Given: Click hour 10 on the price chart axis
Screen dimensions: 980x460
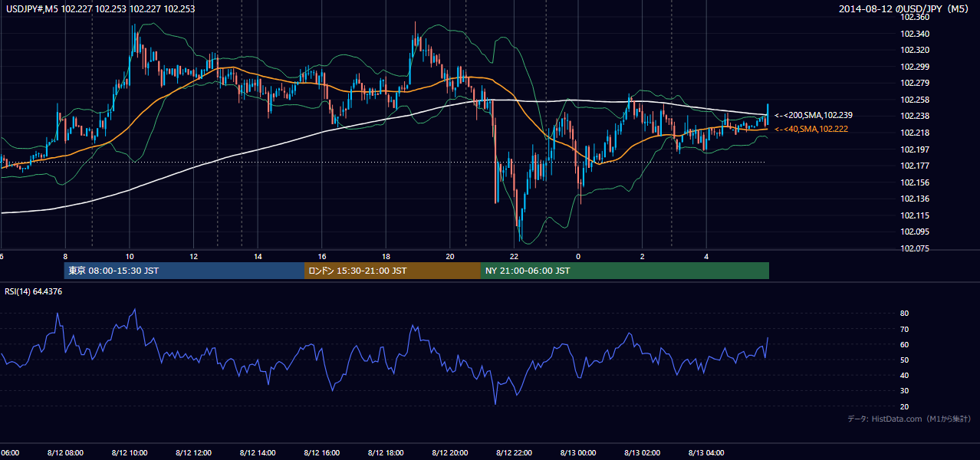Looking at the screenshot, I should pos(130,257).
